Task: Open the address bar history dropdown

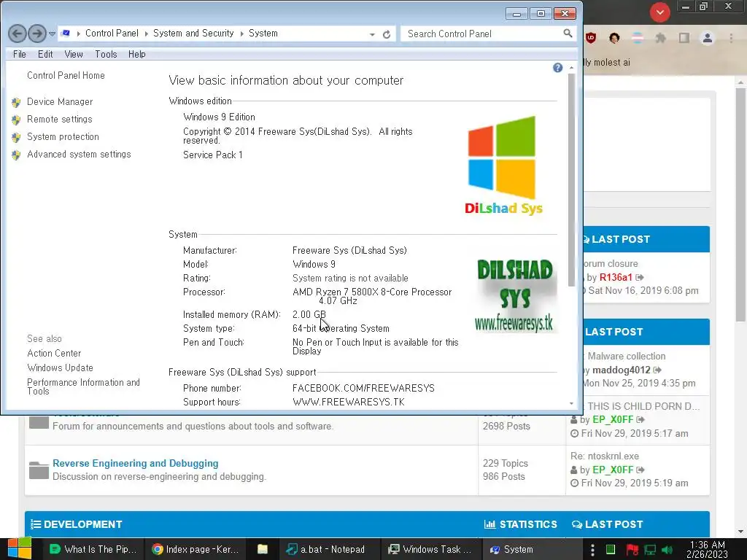Action: [372, 34]
